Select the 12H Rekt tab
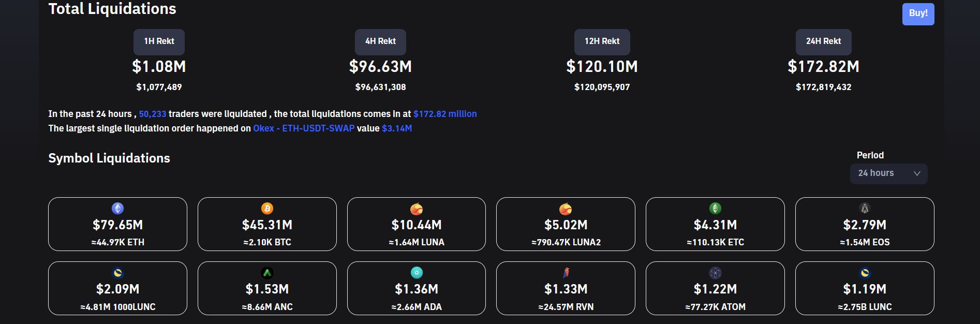The width and height of the screenshot is (980, 324). (x=602, y=41)
